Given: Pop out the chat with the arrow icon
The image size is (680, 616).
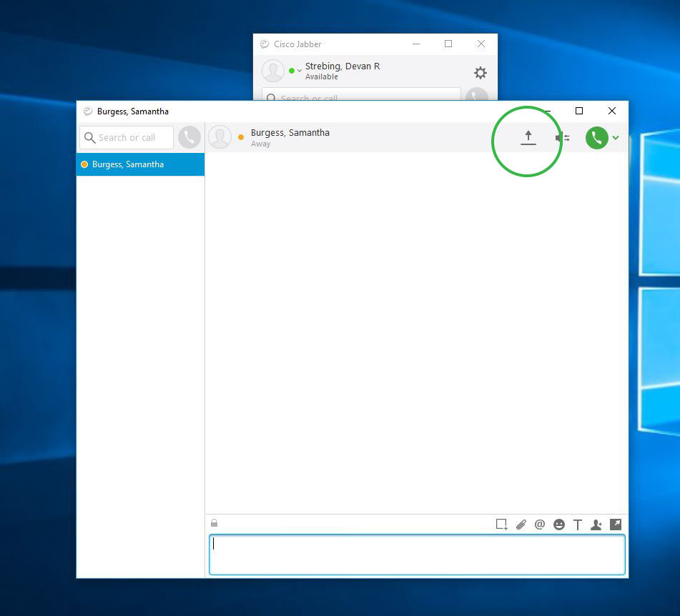Looking at the screenshot, I should [615, 524].
